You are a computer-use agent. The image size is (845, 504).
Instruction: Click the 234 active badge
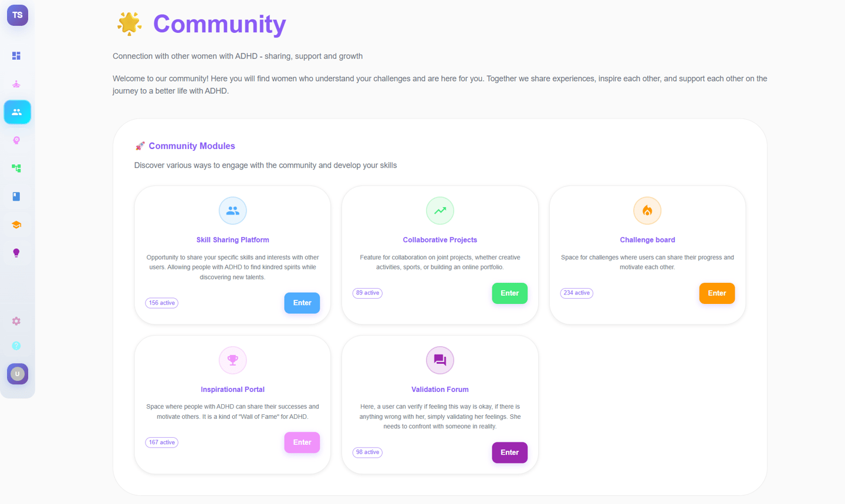pos(576,293)
